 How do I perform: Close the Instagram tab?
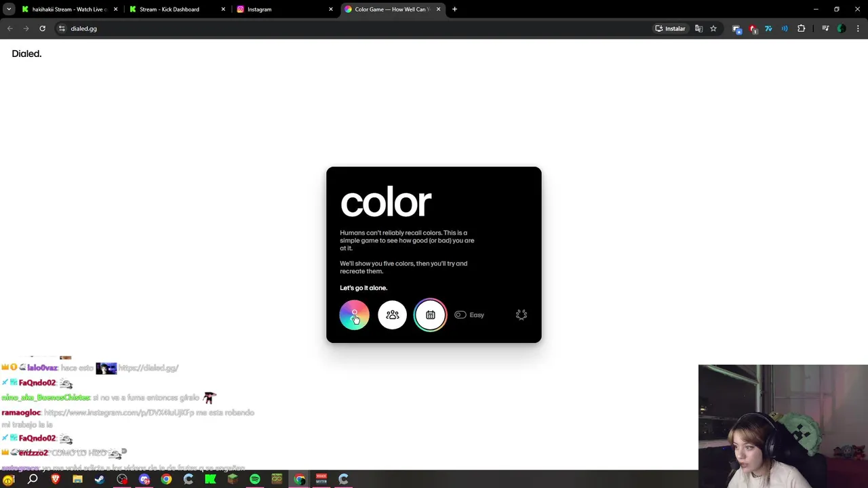click(331, 9)
